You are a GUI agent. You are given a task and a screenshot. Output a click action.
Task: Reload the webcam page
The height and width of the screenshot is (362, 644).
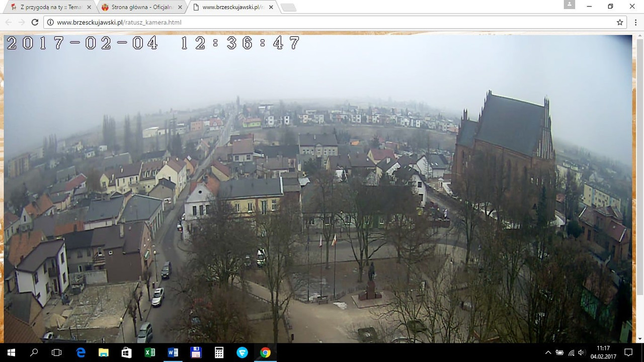(x=34, y=22)
